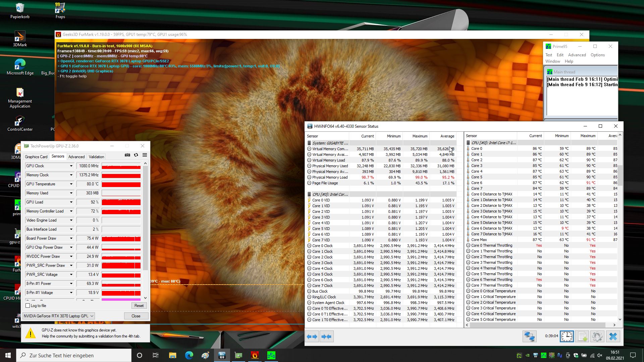Enable Log to file checkbox
The width and height of the screenshot is (644, 362).
pyautogui.click(x=28, y=306)
